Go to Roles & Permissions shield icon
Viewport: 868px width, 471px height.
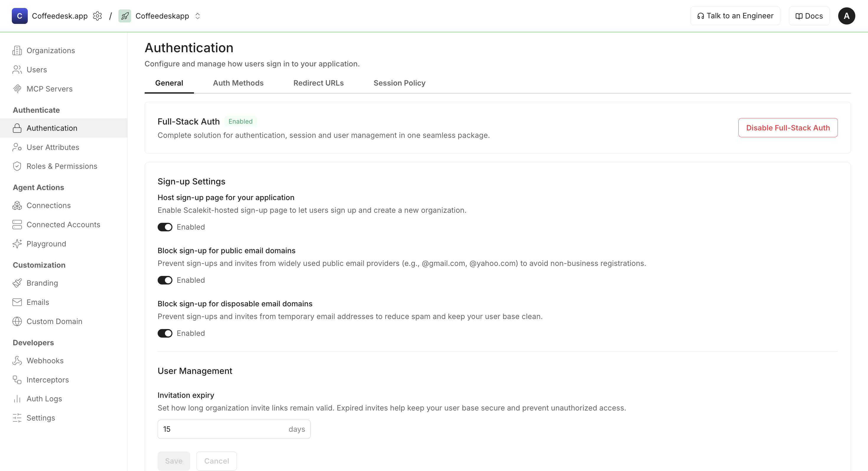tap(17, 166)
